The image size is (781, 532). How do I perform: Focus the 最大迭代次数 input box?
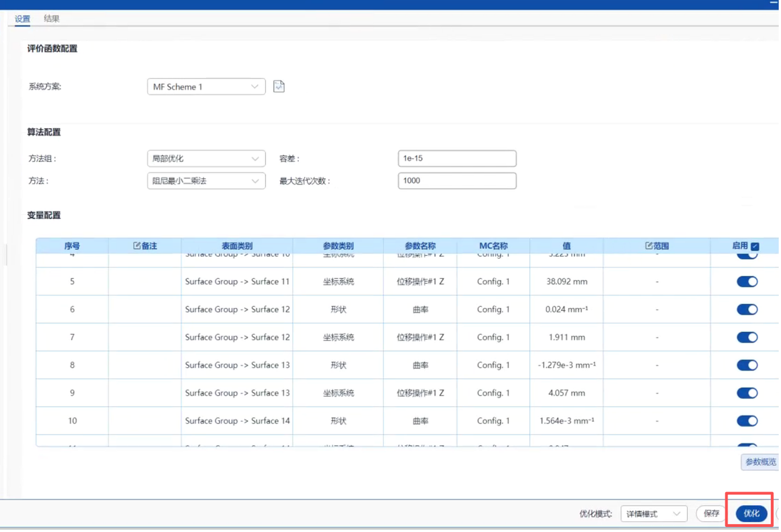point(457,181)
